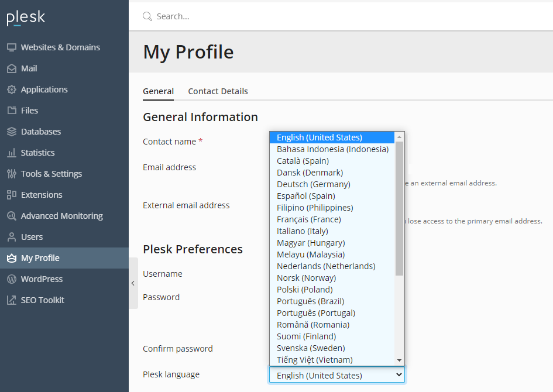Select the General tab

(x=158, y=91)
